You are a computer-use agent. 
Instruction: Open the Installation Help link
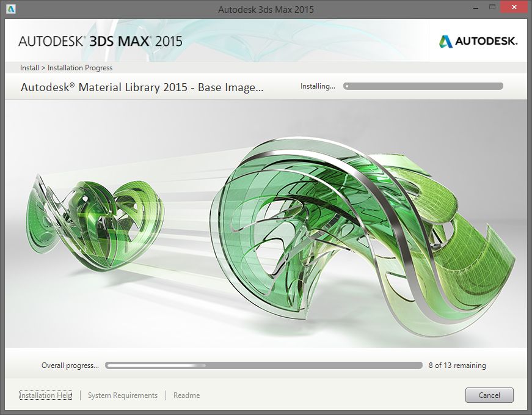46,395
